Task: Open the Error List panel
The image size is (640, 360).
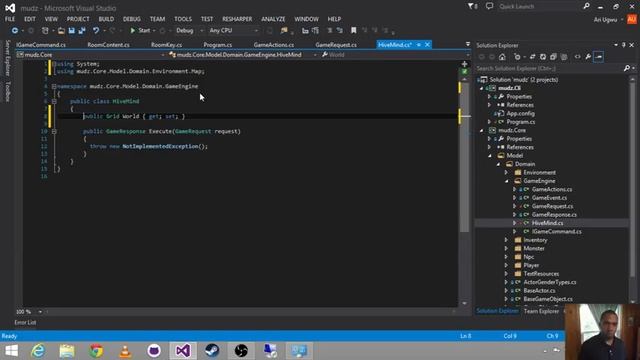Action: pyautogui.click(x=25, y=322)
